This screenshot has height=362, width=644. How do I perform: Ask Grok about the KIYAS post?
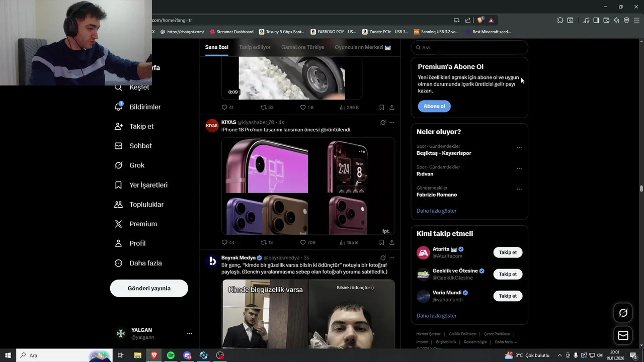[x=383, y=122]
